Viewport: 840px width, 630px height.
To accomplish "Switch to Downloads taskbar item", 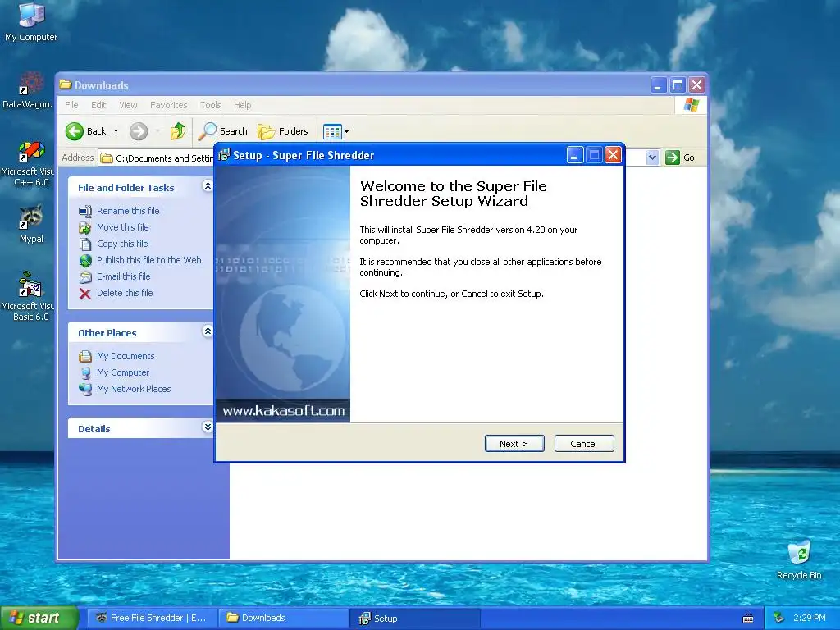I will click(x=283, y=618).
